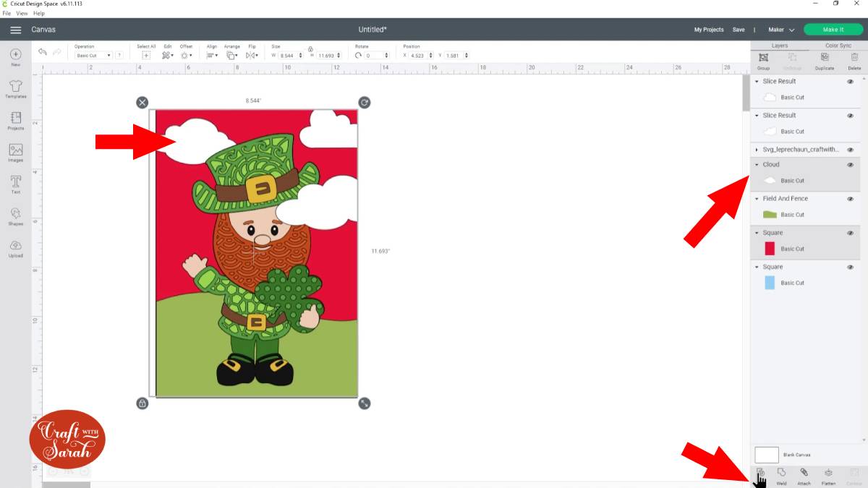Screen dimensions: 868x488
Task: Click the red Square layer color swatch
Action: click(x=770, y=249)
